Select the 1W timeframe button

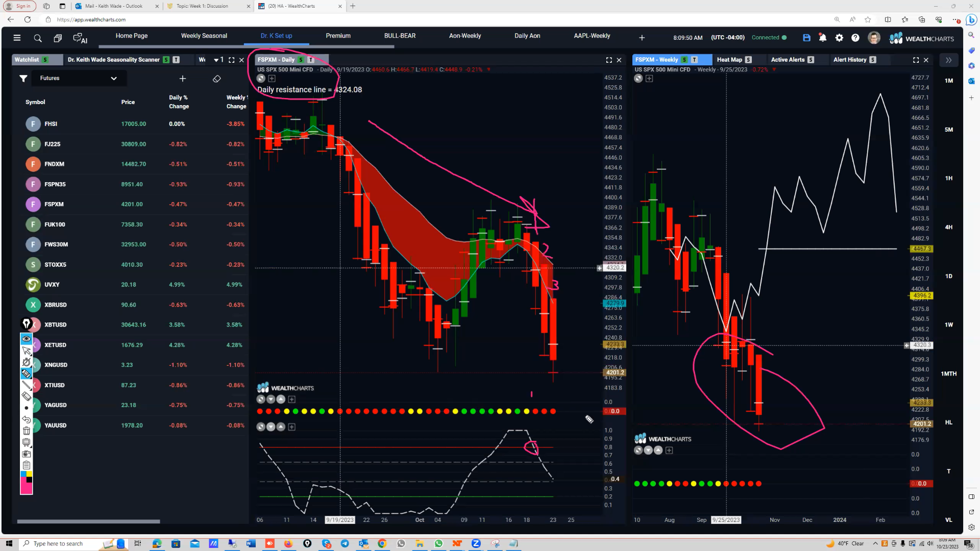(x=948, y=325)
